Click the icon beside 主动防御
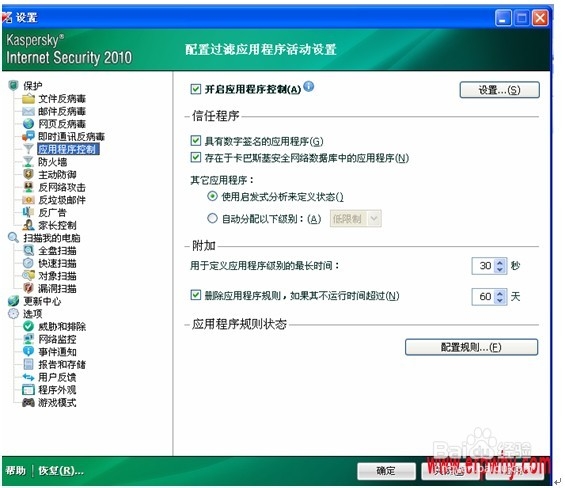This screenshot has width=565, height=488. 28,174
